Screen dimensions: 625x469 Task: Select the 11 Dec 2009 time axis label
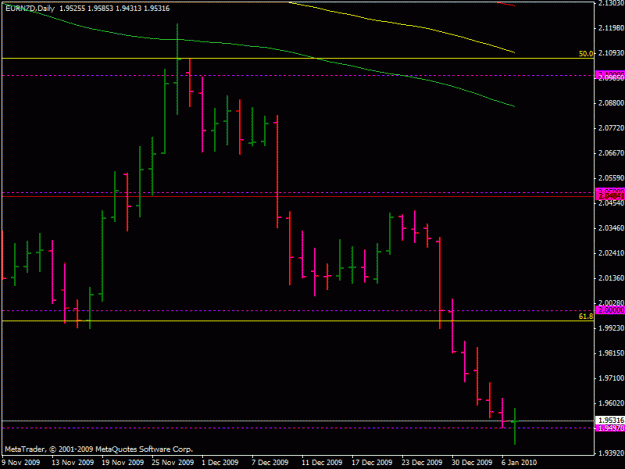[322, 462]
